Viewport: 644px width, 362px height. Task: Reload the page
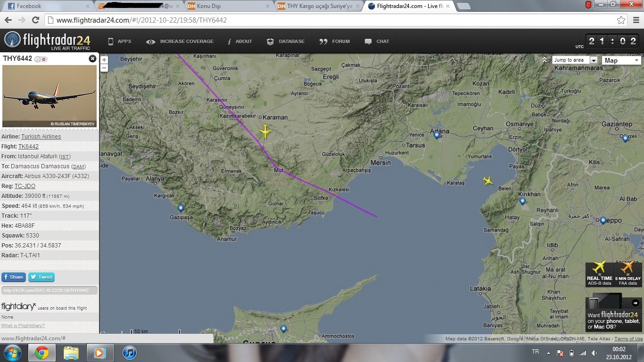[35, 20]
